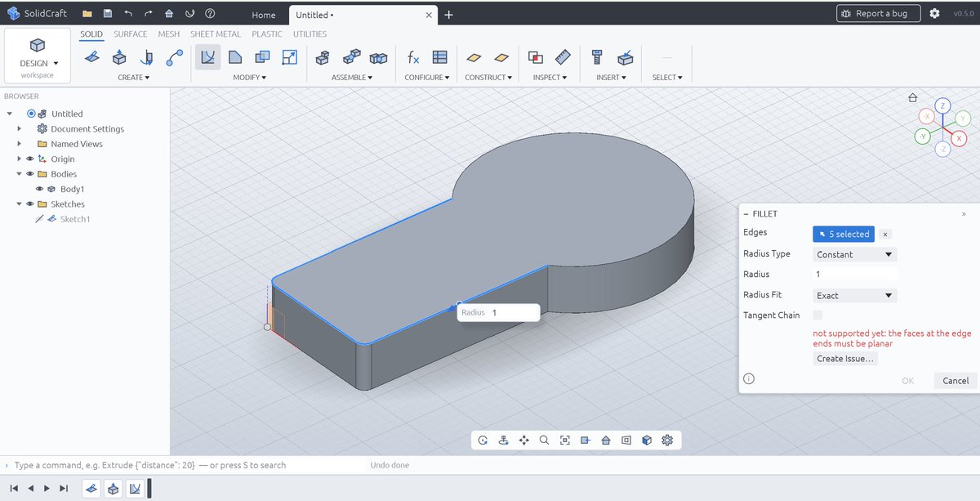Screen dimensions: 980x501
Task: Open the Parameters fx icon
Action: point(413,57)
